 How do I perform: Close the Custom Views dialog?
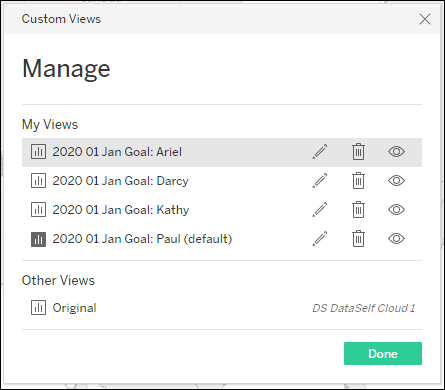tap(425, 19)
